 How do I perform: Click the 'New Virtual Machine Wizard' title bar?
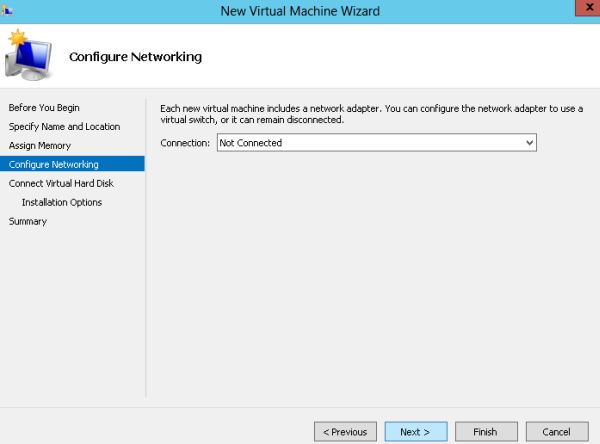tap(300, 10)
